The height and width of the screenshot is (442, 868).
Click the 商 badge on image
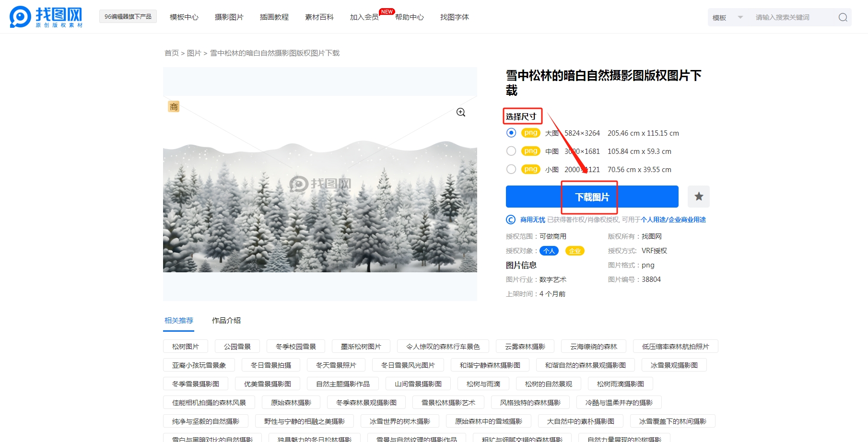coord(174,106)
